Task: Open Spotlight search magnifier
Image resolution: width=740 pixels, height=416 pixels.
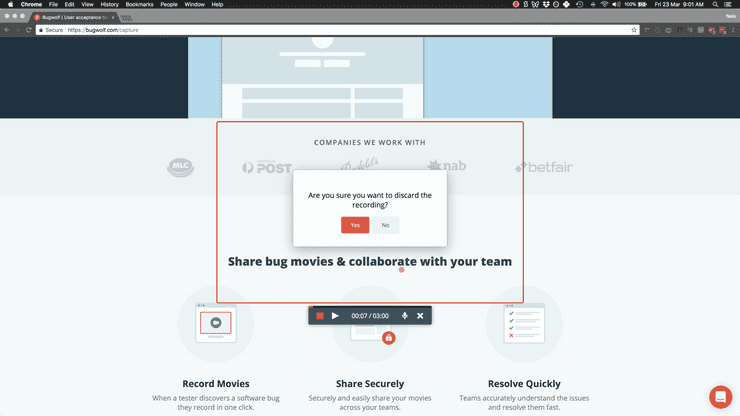Action: (x=715, y=4)
